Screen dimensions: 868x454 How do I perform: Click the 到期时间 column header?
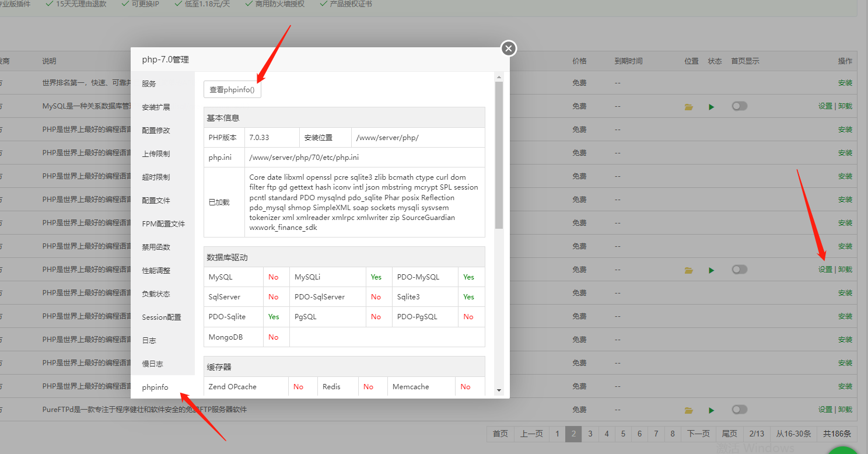coord(628,61)
